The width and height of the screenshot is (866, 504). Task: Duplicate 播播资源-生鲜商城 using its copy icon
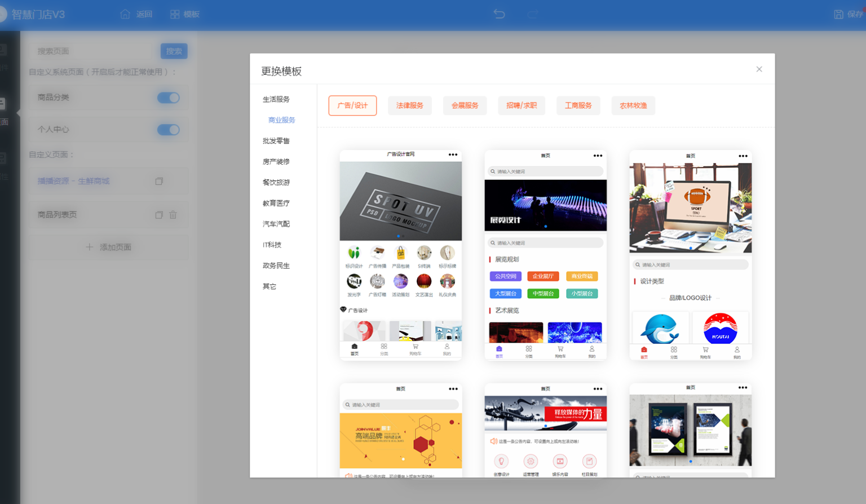coord(159,181)
